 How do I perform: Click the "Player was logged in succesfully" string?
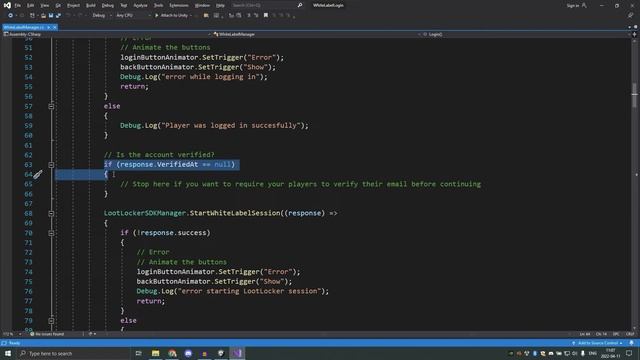point(231,125)
